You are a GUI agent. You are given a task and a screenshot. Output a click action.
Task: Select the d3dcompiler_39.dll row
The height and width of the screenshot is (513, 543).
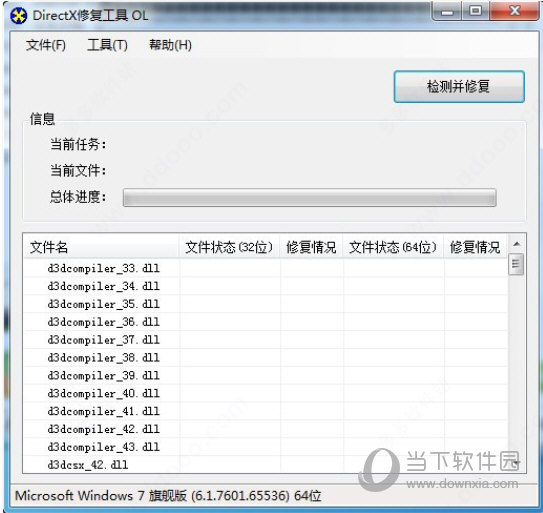tap(266, 375)
